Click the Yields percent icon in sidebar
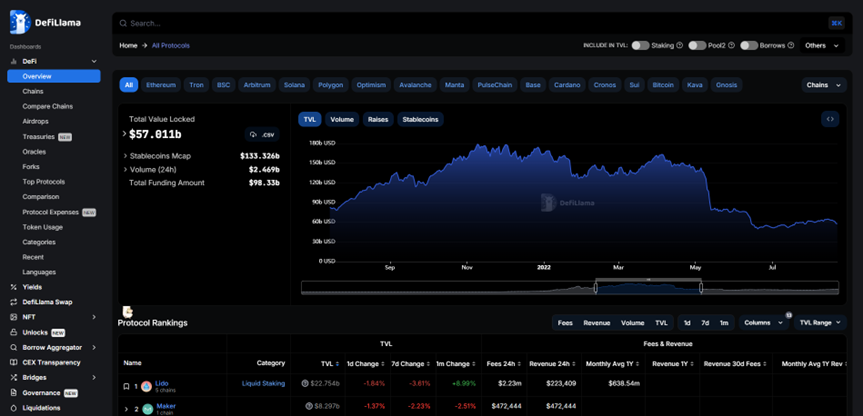Image resolution: width=863 pixels, height=416 pixels. pos(14,287)
